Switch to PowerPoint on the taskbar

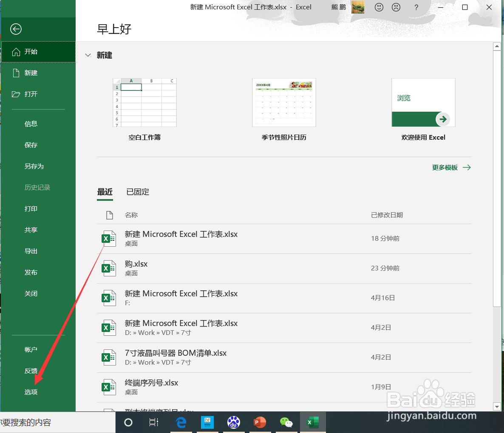click(260, 422)
